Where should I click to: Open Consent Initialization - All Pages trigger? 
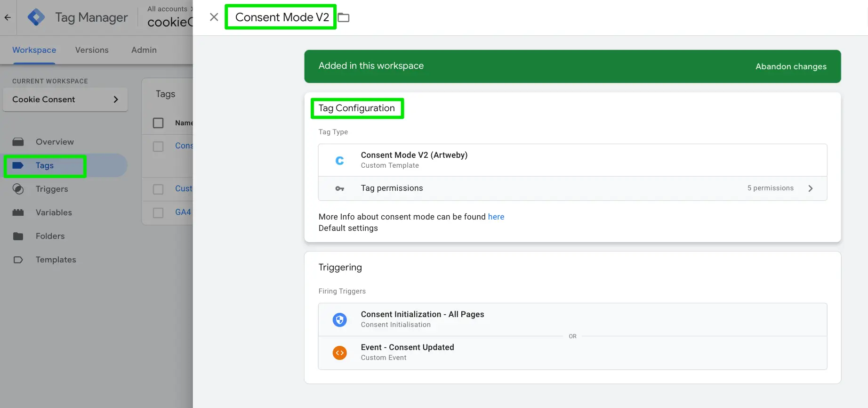572,319
